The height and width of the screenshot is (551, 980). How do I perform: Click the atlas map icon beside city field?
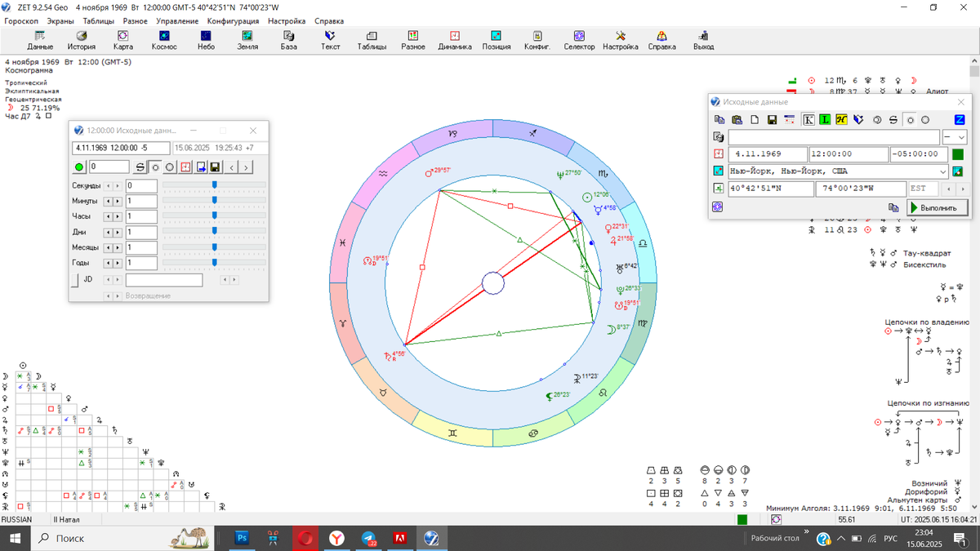(958, 171)
